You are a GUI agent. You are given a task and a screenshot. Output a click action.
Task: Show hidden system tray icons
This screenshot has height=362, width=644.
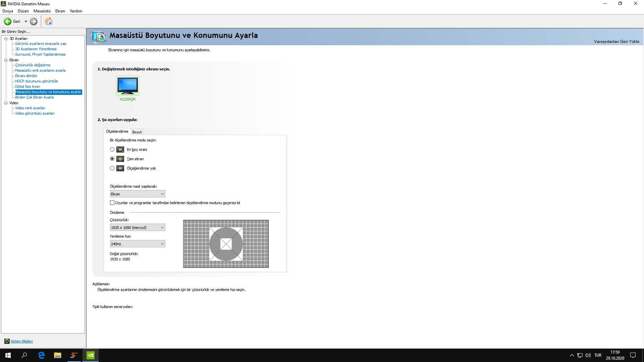572,355
